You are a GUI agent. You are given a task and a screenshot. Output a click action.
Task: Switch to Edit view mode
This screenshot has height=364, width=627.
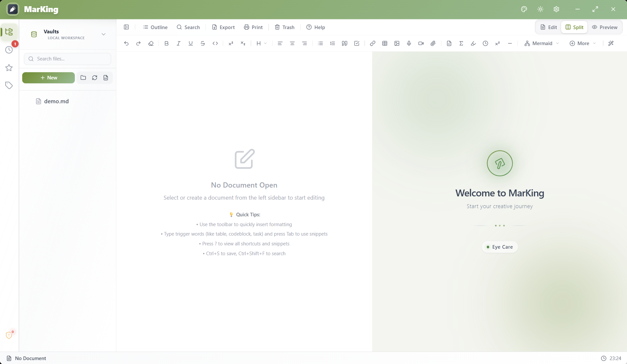pyautogui.click(x=549, y=27)
